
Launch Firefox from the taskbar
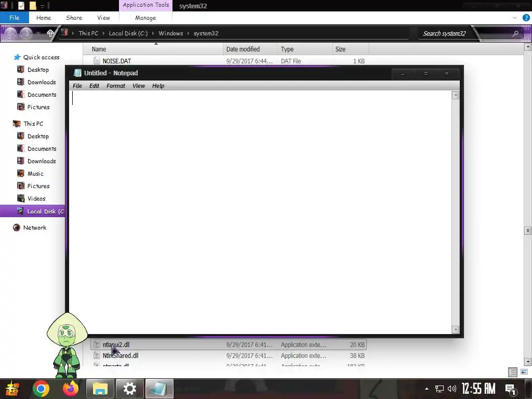click(x=71, y=389)
